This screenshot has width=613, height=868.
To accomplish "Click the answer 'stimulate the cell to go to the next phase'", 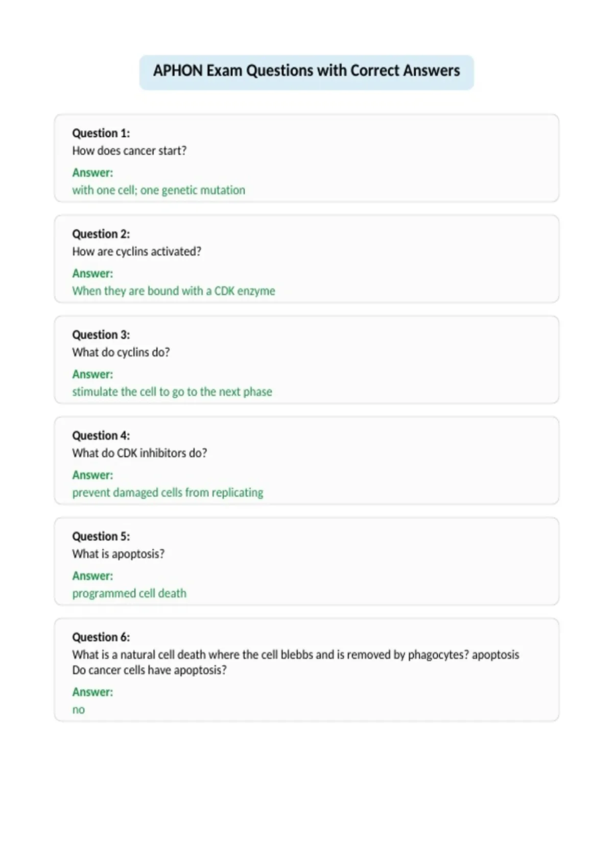I will pos(172,392).
